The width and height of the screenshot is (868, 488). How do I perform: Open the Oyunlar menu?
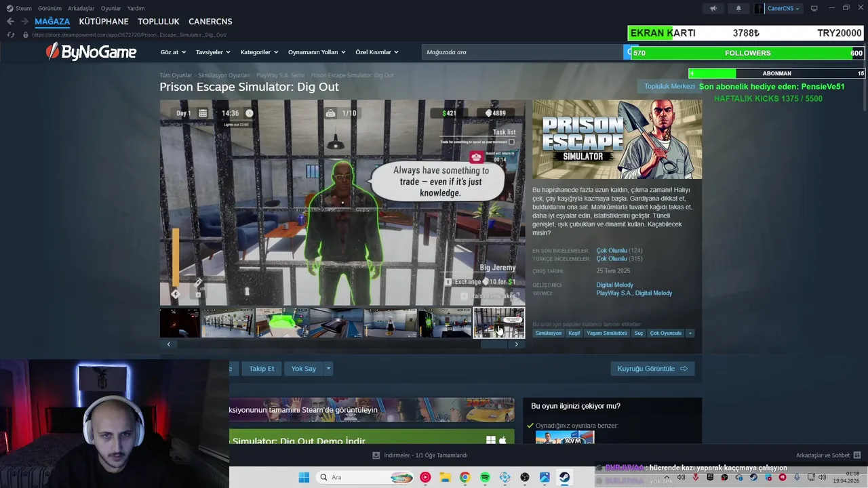(111, 8)
